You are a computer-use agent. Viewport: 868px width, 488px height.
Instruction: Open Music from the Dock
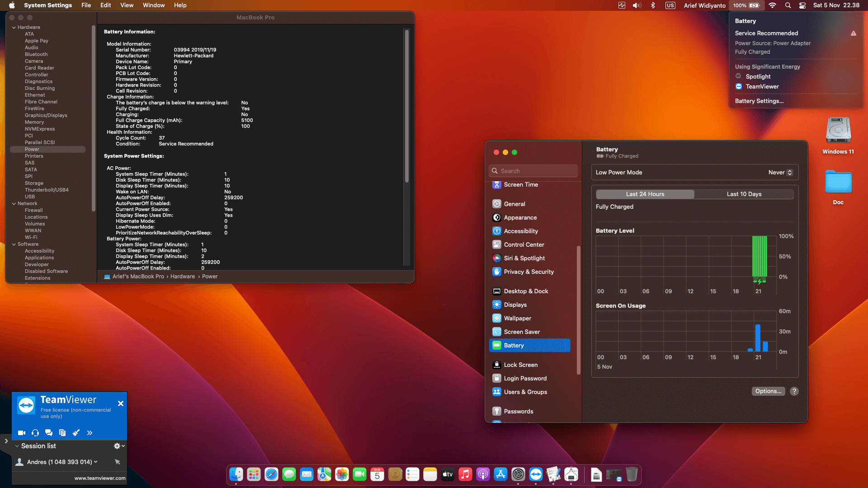465,474
